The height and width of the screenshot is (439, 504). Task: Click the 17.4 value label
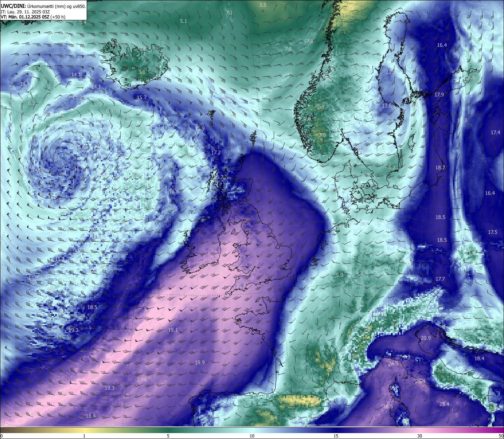click(x=495, y=132)
